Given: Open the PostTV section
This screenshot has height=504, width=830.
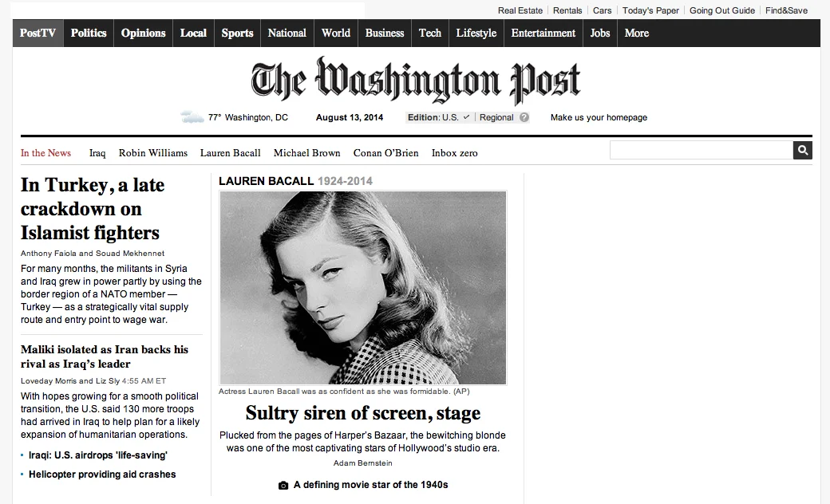Looking at the screenshot, I should coord(38,33).
